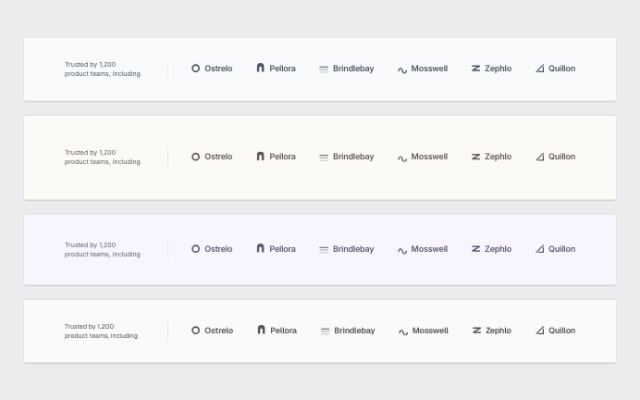Screen dimensions: 640x400
Task: Click the Ostrelo circle icon in the topmost strip
Action: click(196, 68)
